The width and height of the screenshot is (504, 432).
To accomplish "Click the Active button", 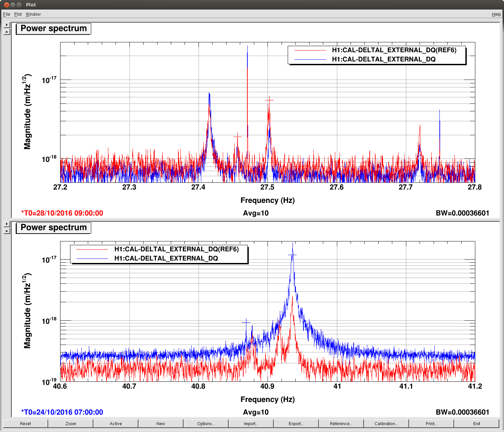I will pos(116,423).
